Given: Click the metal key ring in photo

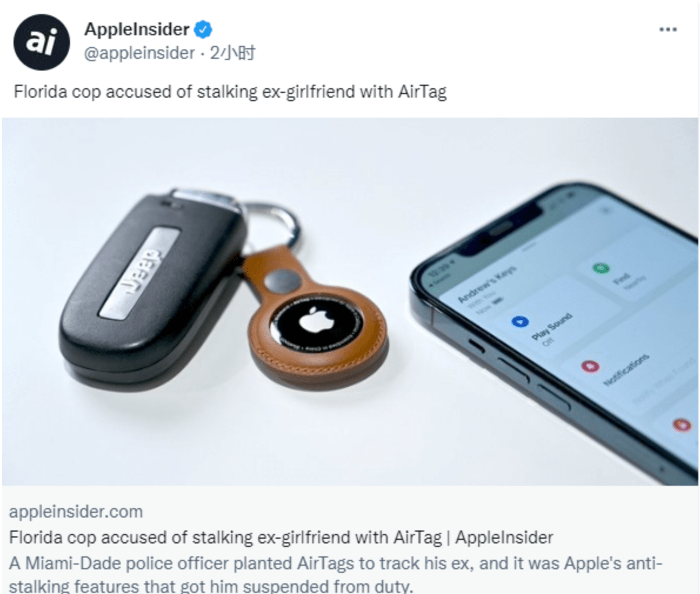Looking at the screenshot, I should click(x=272, y=223).
